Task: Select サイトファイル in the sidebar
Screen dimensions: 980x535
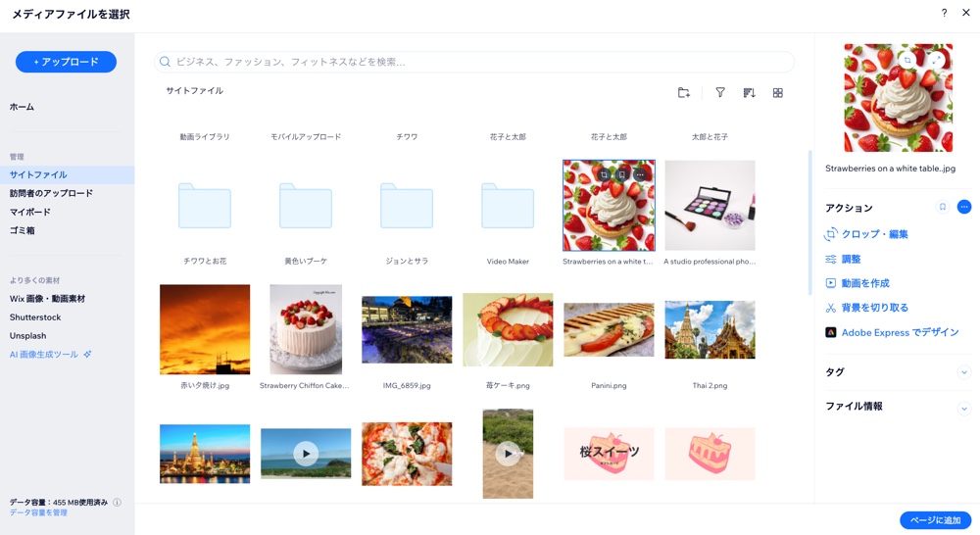Action: pos(67,175)
